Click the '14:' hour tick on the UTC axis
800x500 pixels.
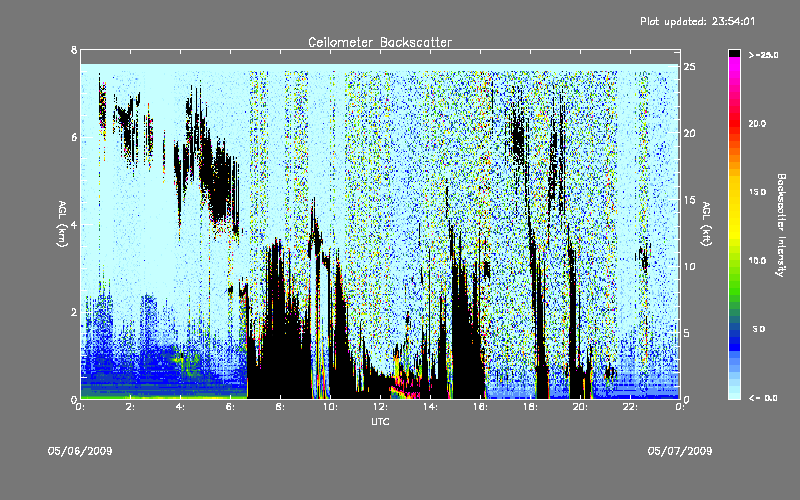point(431,407)
